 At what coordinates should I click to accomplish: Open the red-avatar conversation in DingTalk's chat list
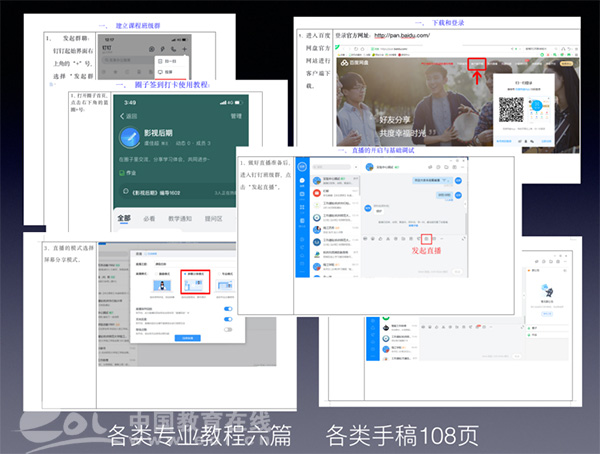335,193
